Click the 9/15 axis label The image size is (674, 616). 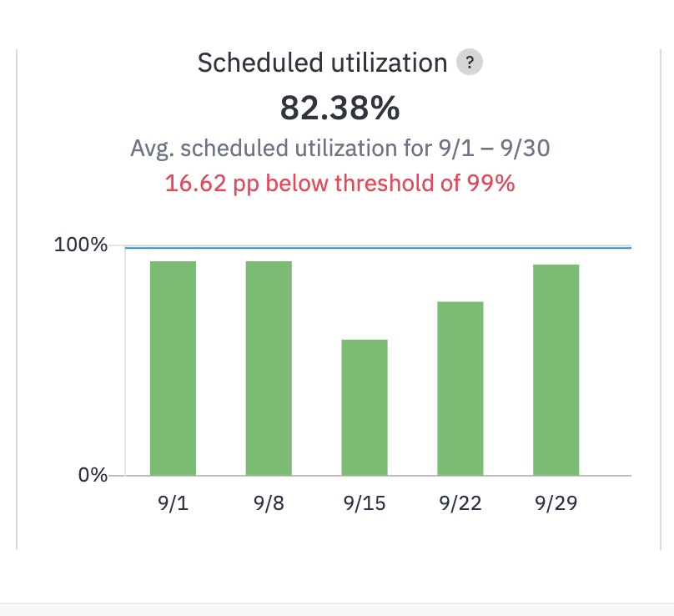coord(365,502)
